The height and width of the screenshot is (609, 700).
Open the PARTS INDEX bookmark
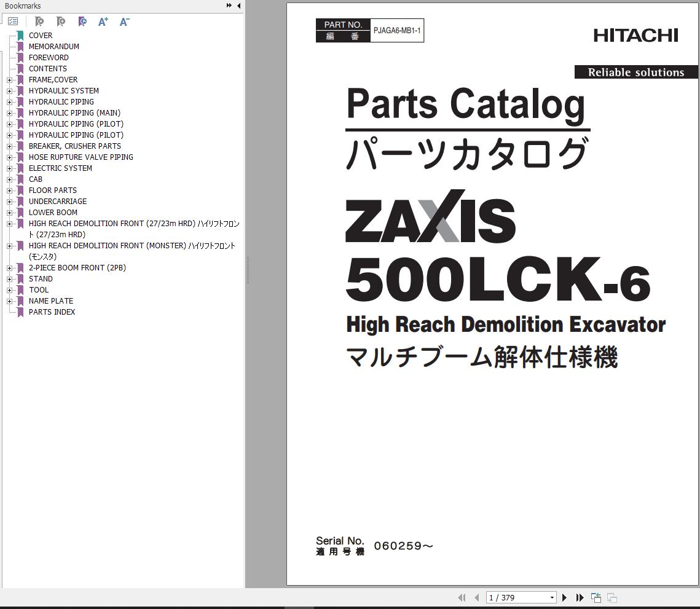click(52, 312)
